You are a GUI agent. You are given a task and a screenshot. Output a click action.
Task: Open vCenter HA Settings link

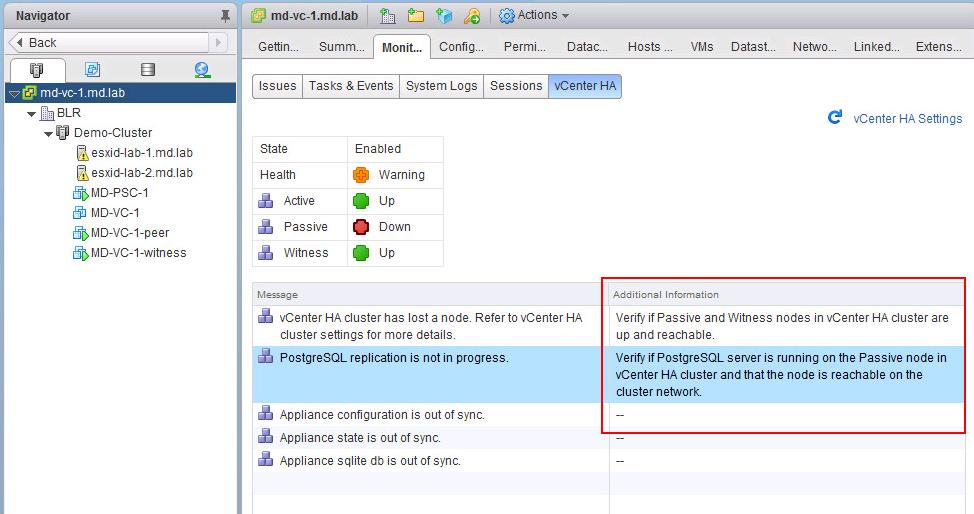[908, 119]
